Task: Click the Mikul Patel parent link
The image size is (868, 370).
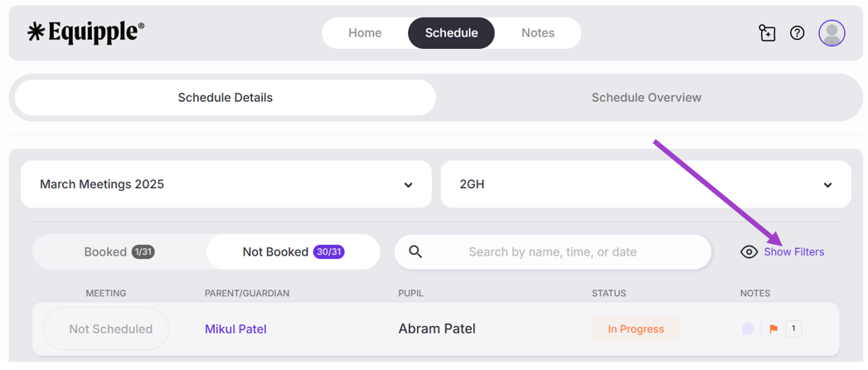Action: click(235, 329)
